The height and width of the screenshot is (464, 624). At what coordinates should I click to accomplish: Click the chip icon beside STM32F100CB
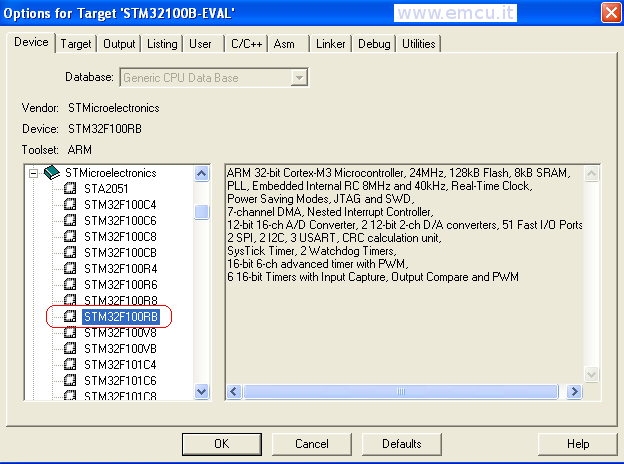(x=70, y=252)
